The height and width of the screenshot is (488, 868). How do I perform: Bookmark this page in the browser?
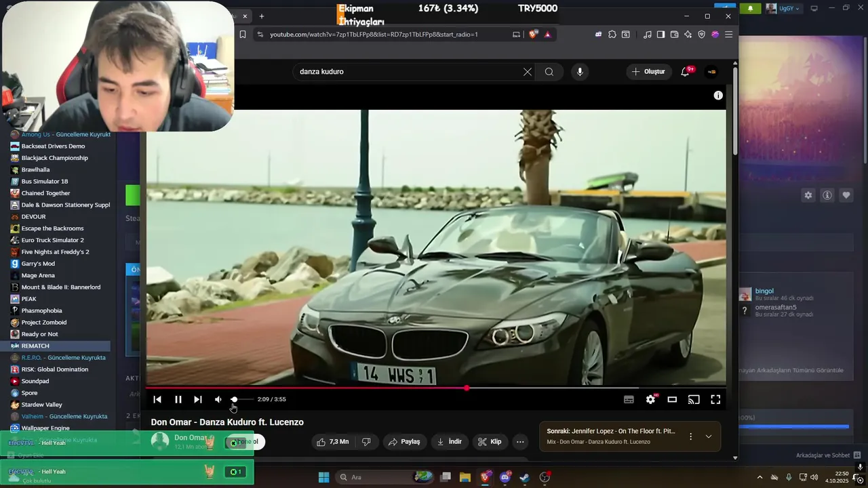tap(243, 35)
